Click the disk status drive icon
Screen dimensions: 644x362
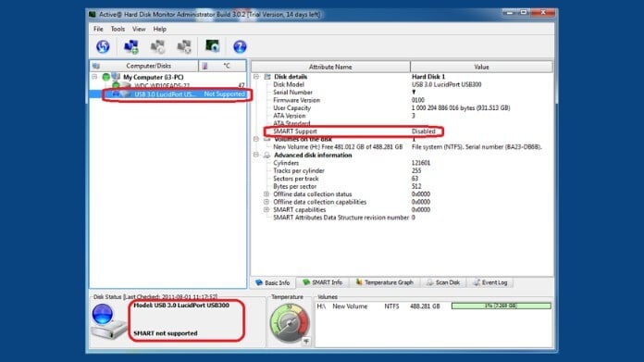pyautogui.click(x=108, y=322)
